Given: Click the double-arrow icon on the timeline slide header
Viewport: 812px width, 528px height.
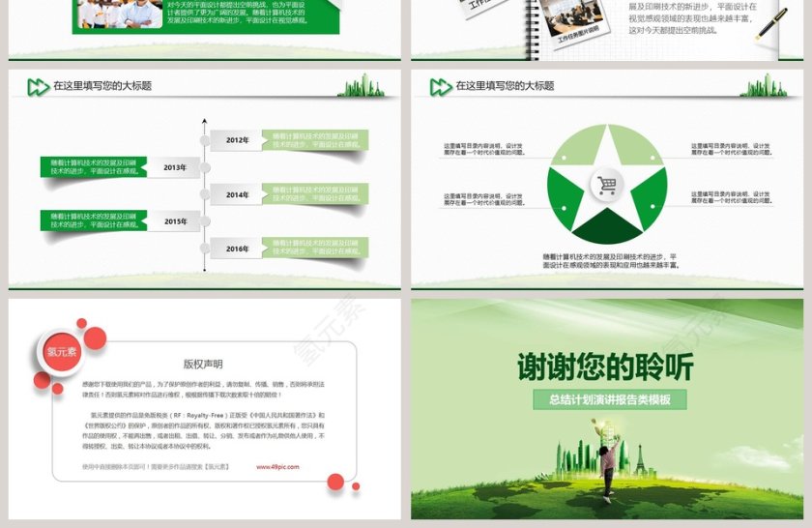Looking at the screenshot, I should click(38, 86).
